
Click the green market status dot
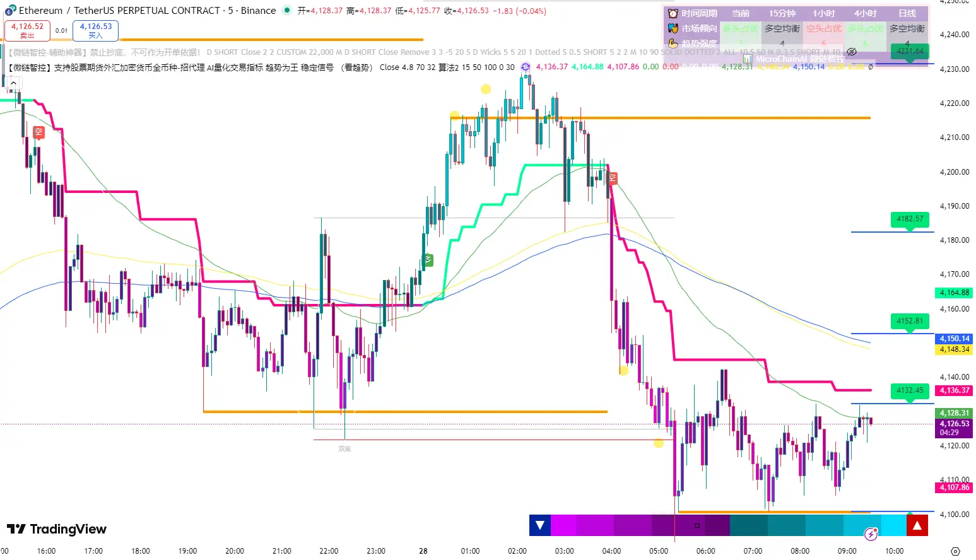(x=287, y=10)
